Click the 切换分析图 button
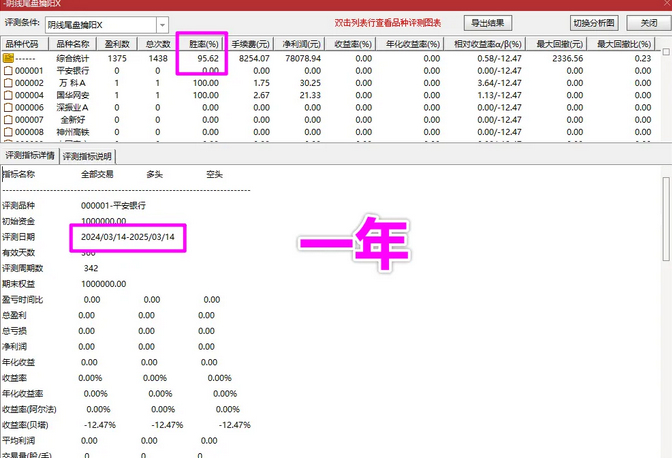672x458 pixels. (x=594, y=23)
